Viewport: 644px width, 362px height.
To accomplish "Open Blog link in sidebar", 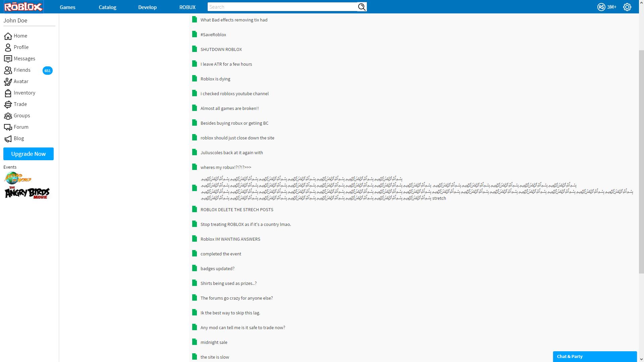I will [x=19, y=138].
